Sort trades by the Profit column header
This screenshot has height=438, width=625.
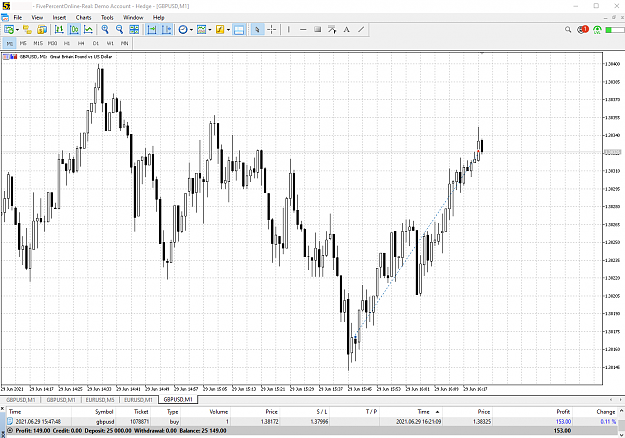click(x=563, y=412)
